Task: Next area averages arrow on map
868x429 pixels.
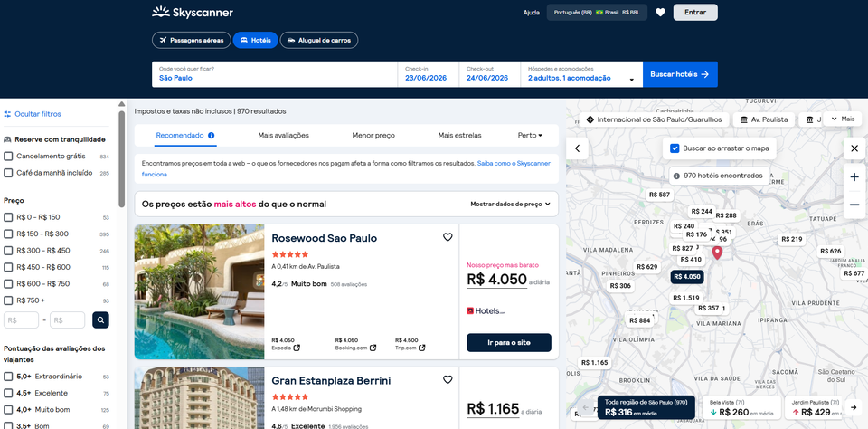Action: (x=854, y=407)
